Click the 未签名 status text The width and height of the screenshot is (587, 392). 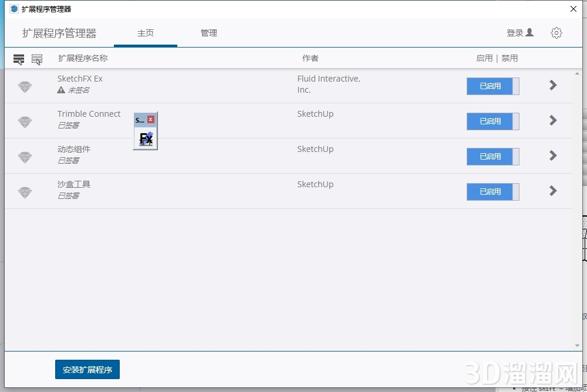click(x=79, y=90)
